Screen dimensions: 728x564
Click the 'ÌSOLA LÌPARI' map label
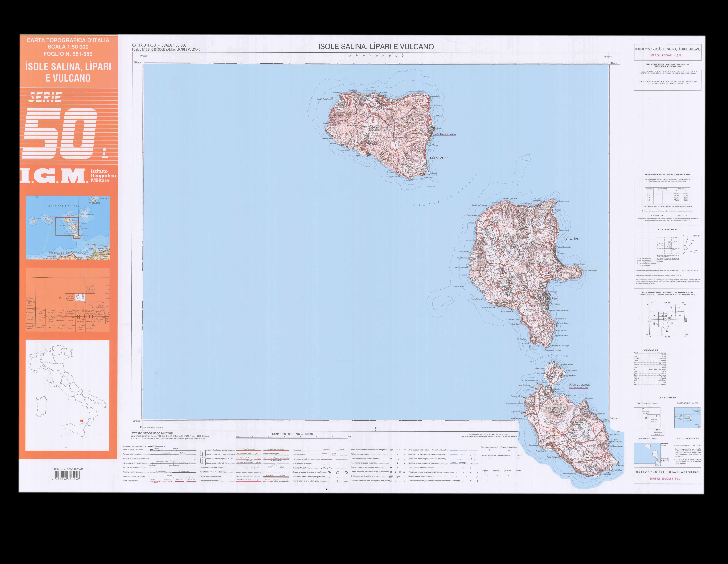click(572, 239)
